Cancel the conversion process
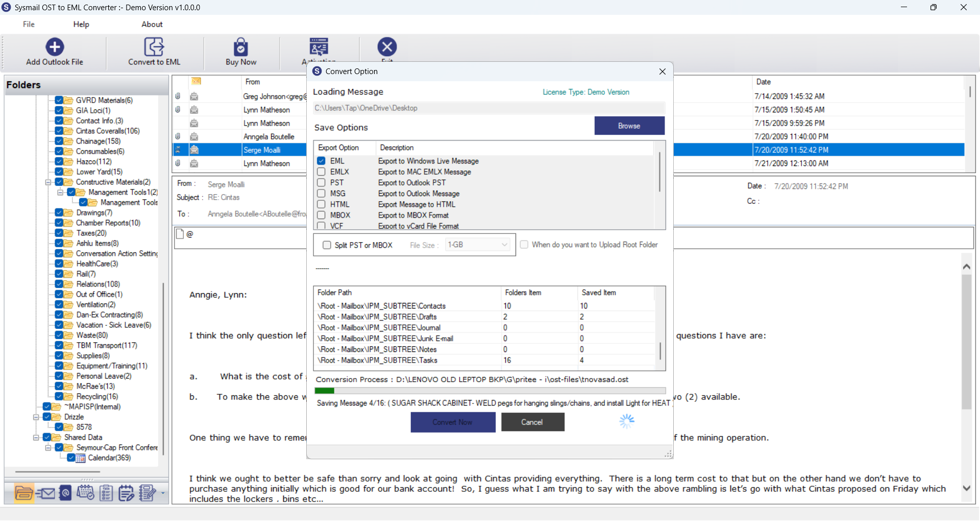 coord(532,422)
